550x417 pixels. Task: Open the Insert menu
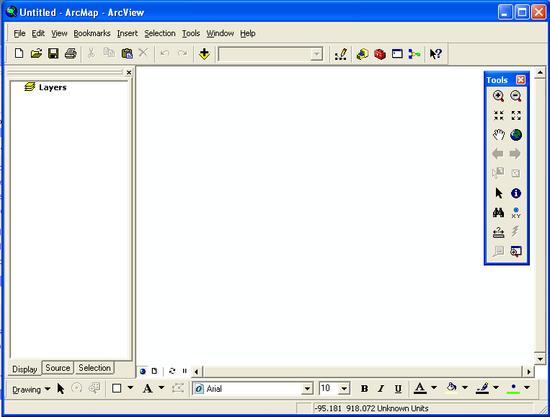[127, 33]
